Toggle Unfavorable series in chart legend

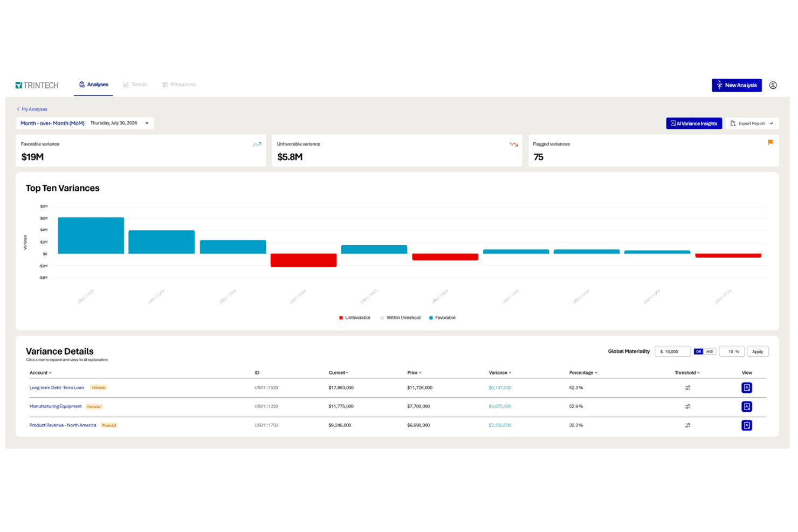[x=355, y=317]
